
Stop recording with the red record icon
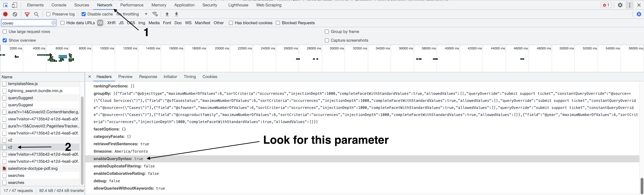[x=5, y=14]
